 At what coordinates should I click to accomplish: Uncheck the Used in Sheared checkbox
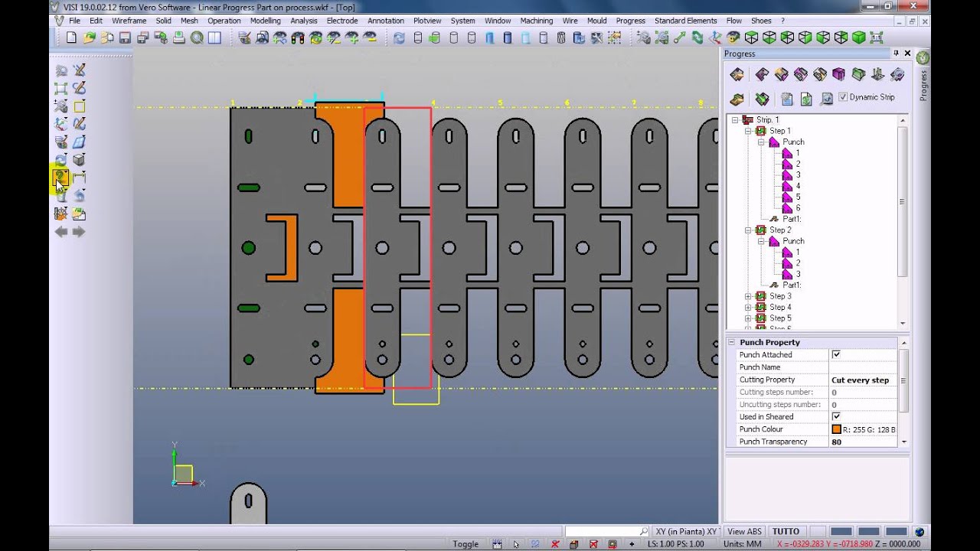point(836,417)
